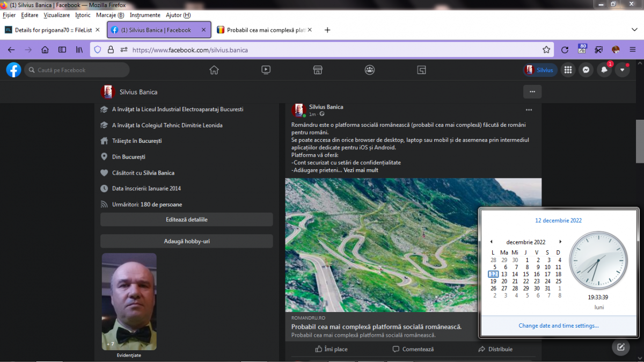Select 25 December in calendar
The height and width of the screenshot is (362, 644).
point(559,281)
